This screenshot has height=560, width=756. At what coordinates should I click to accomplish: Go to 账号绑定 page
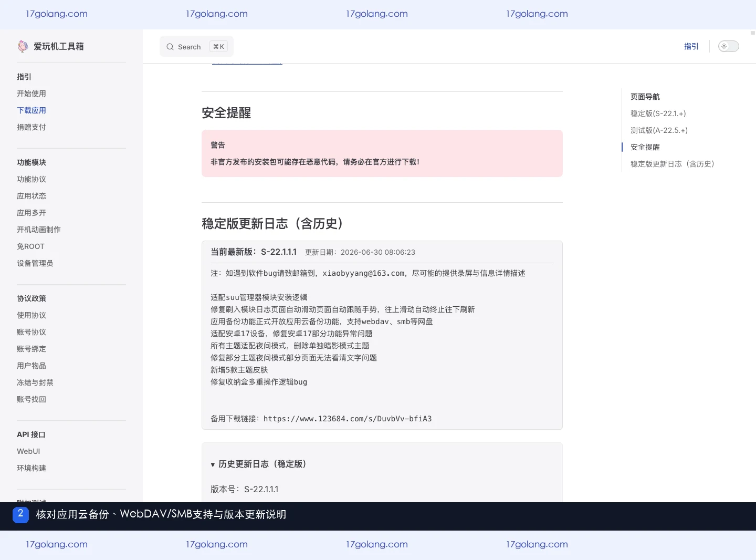tap(31, 349)
